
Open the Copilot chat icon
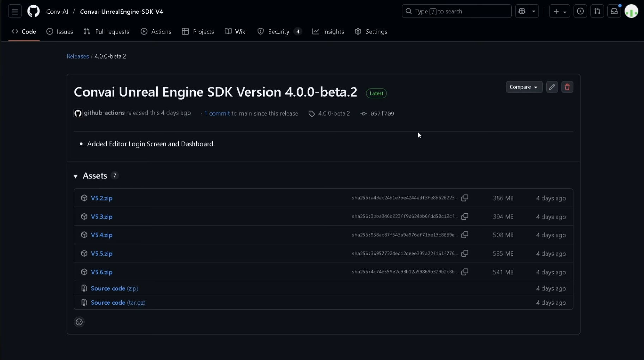click(522, 11)
